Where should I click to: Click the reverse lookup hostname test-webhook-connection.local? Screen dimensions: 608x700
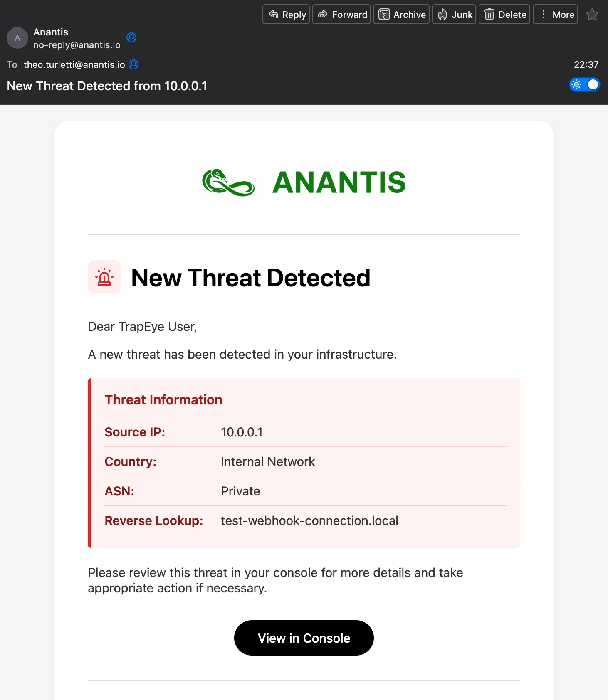pos(309,521)
